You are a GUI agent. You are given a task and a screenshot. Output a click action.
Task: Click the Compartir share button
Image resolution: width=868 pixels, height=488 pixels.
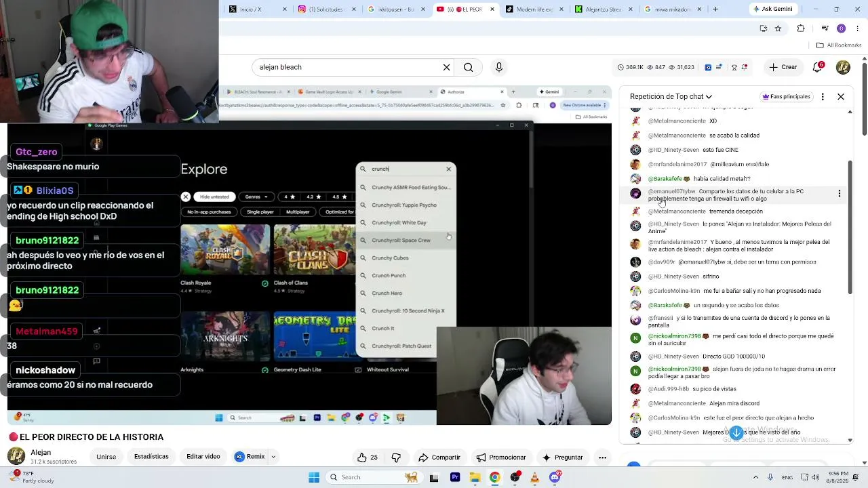pos(439,457)
